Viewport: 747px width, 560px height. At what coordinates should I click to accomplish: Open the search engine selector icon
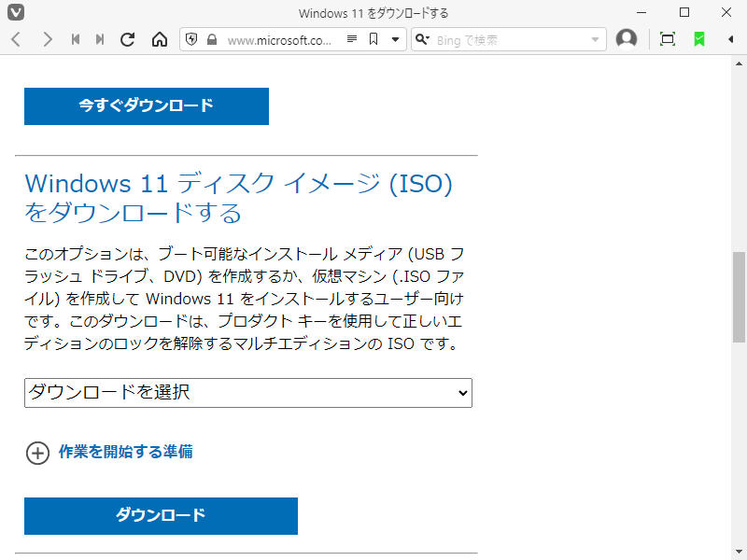(422, 39)
